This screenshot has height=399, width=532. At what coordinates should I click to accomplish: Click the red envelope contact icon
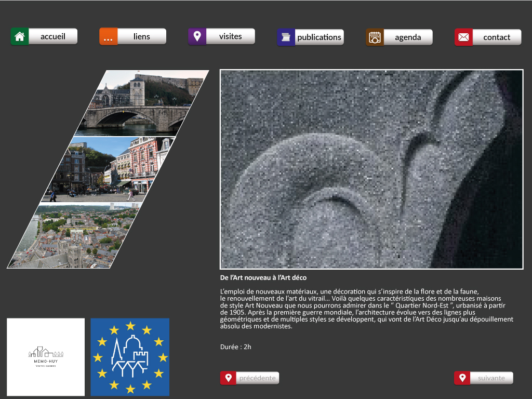463,37
